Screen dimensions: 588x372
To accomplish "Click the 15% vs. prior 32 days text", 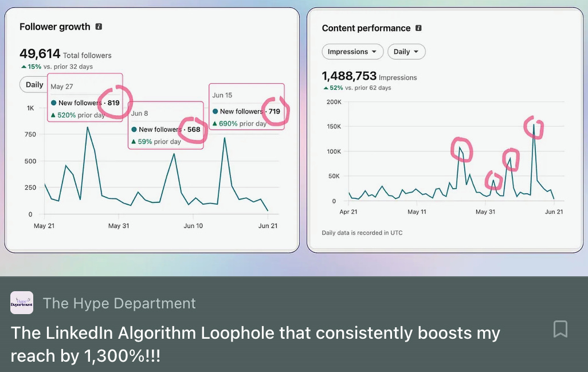I will point(57,66).
